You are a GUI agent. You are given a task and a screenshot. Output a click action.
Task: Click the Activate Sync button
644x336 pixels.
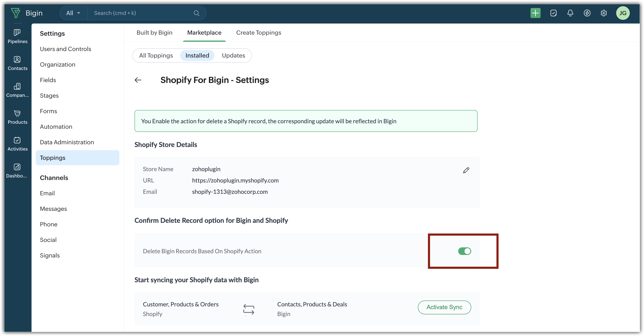tap(444, 307)
